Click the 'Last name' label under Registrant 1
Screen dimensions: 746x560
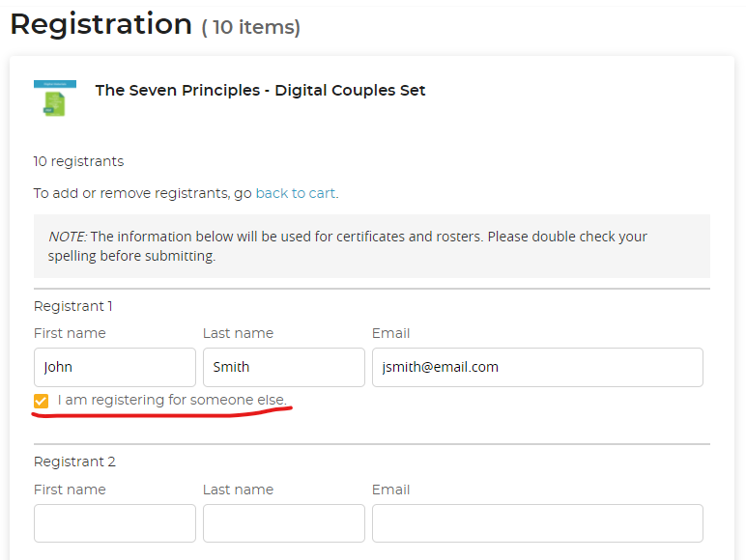[x=238, y=333]
